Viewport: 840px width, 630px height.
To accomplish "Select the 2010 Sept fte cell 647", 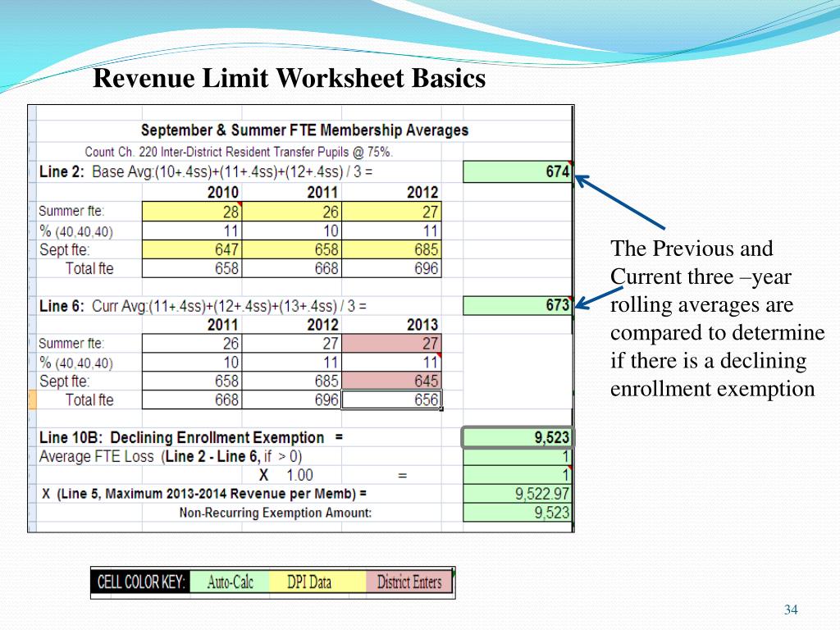I will pyautogui.click(x=192, y=249).
